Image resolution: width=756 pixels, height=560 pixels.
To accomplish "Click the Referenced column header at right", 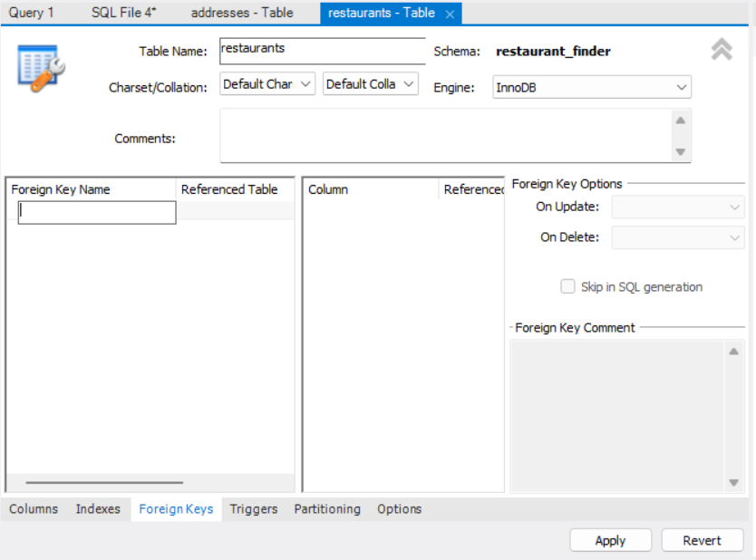I will pos(472,189).
